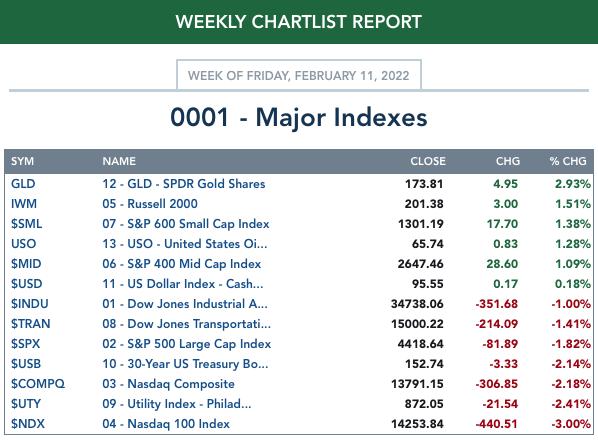Image resolution: width=598 pixels, height=440 pixels.
Task: Open the $MID symbol link
Action: (x=26, y=264)
